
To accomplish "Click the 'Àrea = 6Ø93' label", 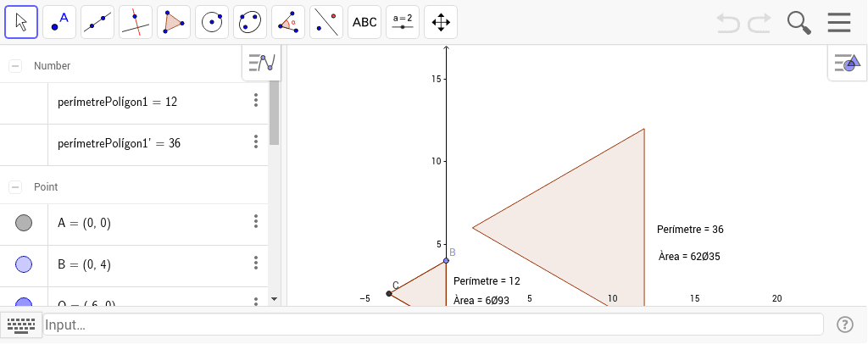I will 481,300.
